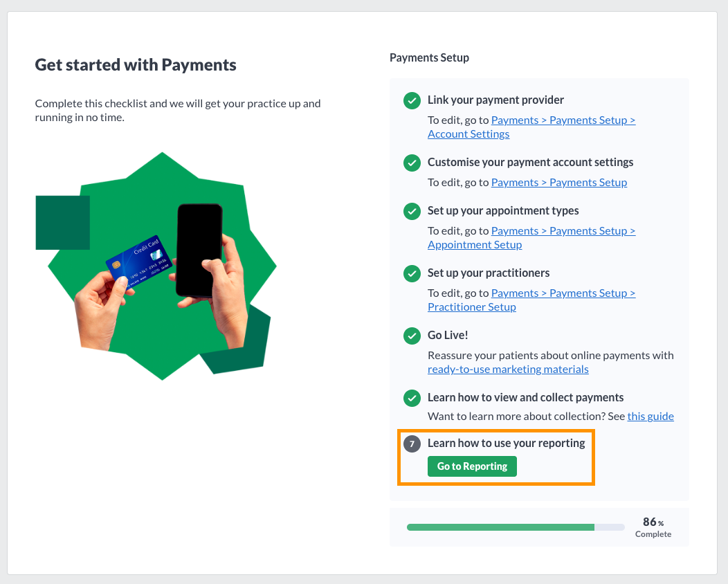Open ready-to-use marketing materials link
This screenshot has width=728, height=584.
(508, 369)
